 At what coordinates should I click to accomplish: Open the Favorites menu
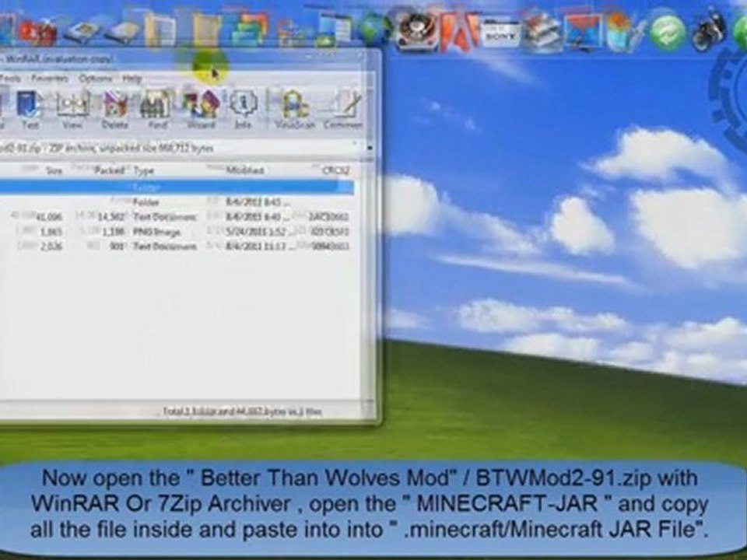[x=50, y=78]
